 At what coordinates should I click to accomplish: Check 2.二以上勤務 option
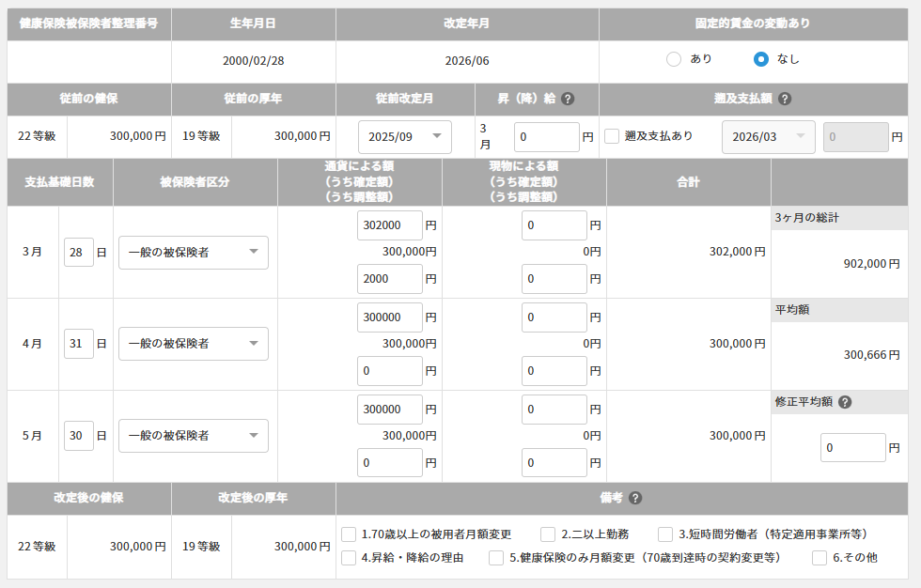coord(548,534)
